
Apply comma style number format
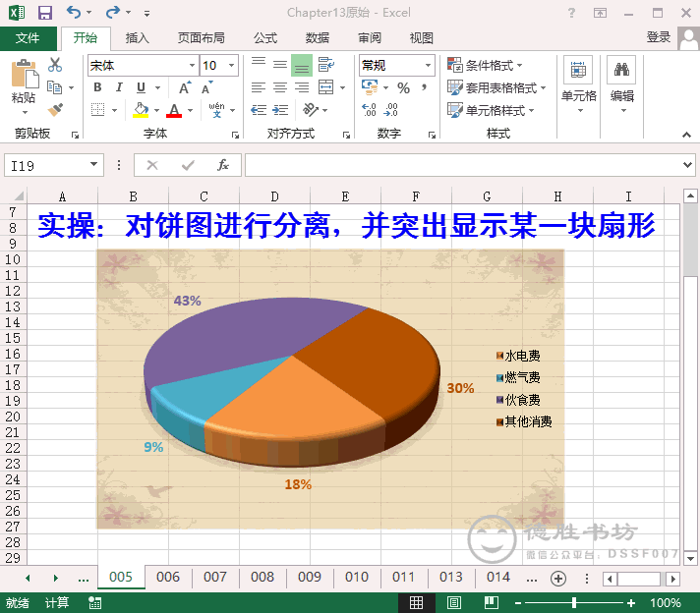pos(424,87)
